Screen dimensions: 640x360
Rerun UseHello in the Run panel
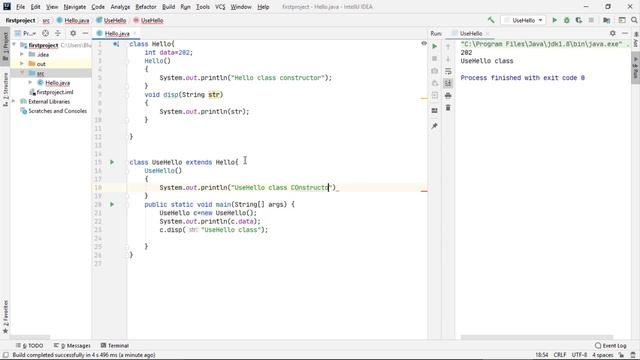pyautogui.click(x=434, y=46)
